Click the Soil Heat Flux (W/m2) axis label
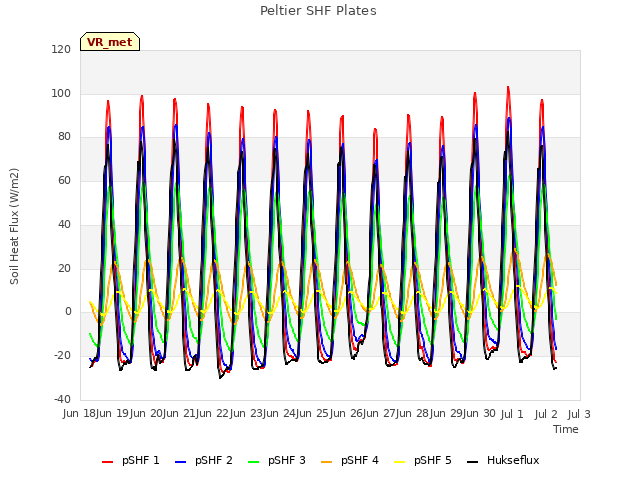Screen dimensions: 640x480 14,226
